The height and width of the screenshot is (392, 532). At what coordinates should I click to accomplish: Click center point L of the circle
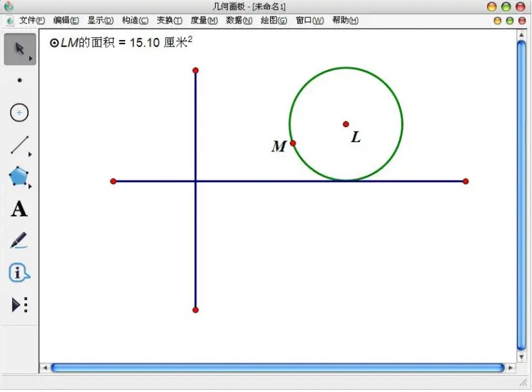(x=346, y=124)
